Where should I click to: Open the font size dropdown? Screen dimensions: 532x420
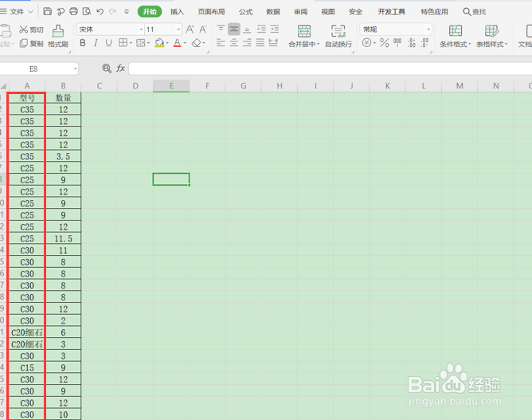click(x=178, y=29)
